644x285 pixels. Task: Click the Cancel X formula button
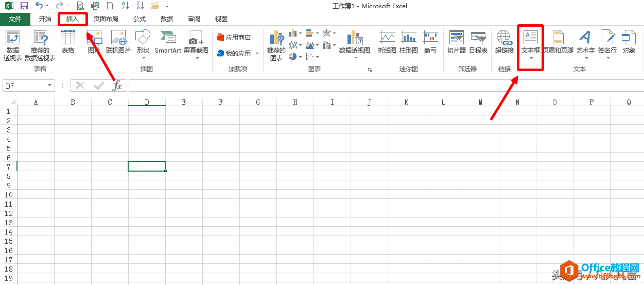pos(80,86)
